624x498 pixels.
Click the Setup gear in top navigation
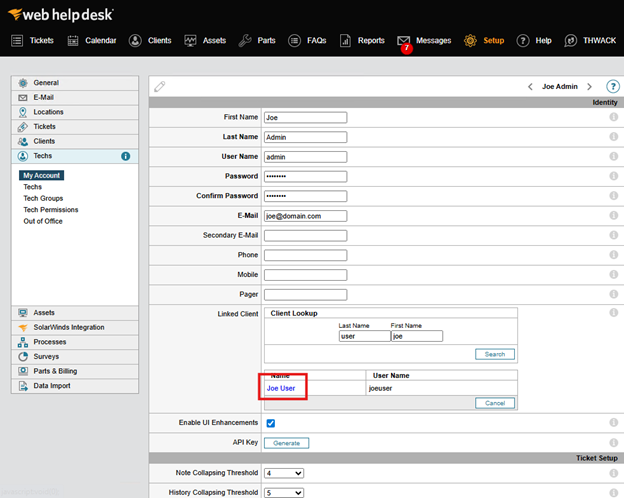coord(470,40)
